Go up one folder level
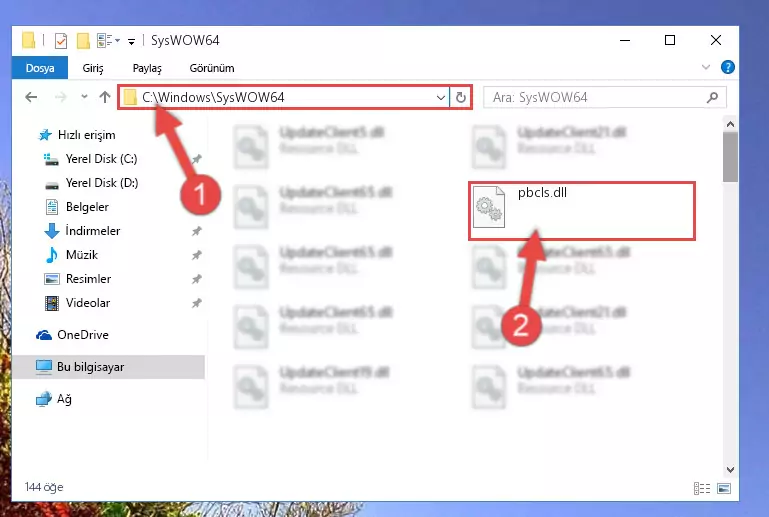Image resolution: width=769 pixels, height=517 pixels. 104,97
